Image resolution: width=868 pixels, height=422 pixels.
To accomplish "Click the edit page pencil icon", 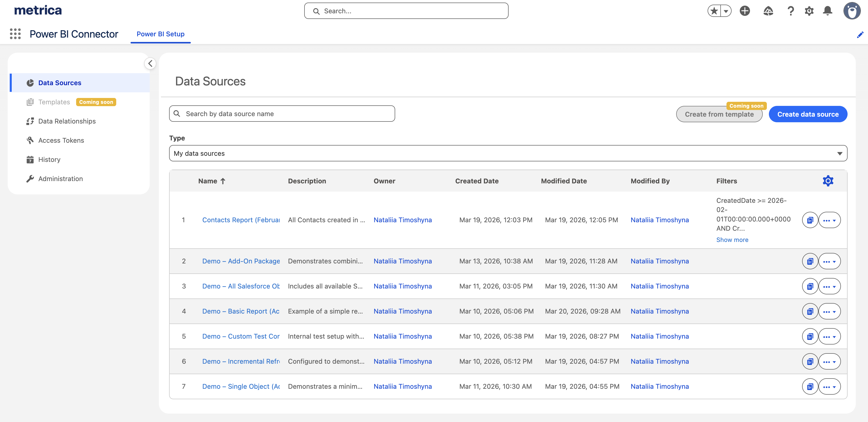I will pos(860,35).
